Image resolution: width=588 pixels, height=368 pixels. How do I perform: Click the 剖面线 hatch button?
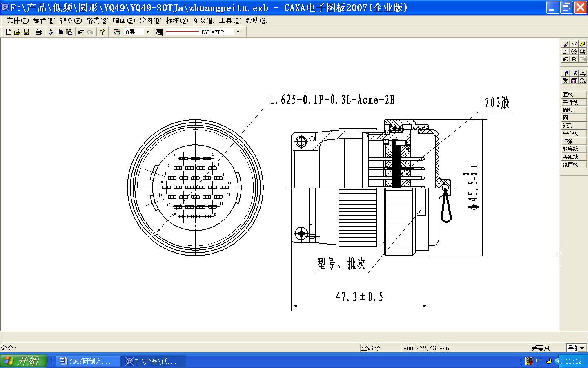coord(574,164)
